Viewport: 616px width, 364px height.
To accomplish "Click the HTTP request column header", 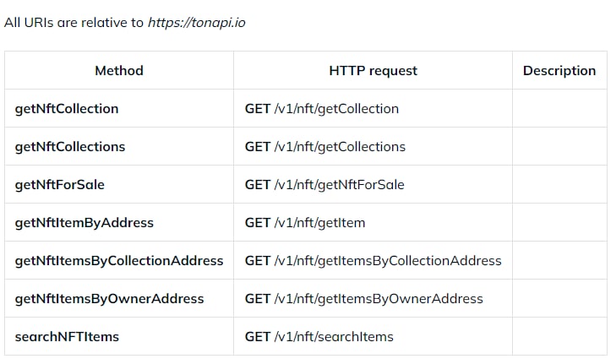I will click(373, 71).
